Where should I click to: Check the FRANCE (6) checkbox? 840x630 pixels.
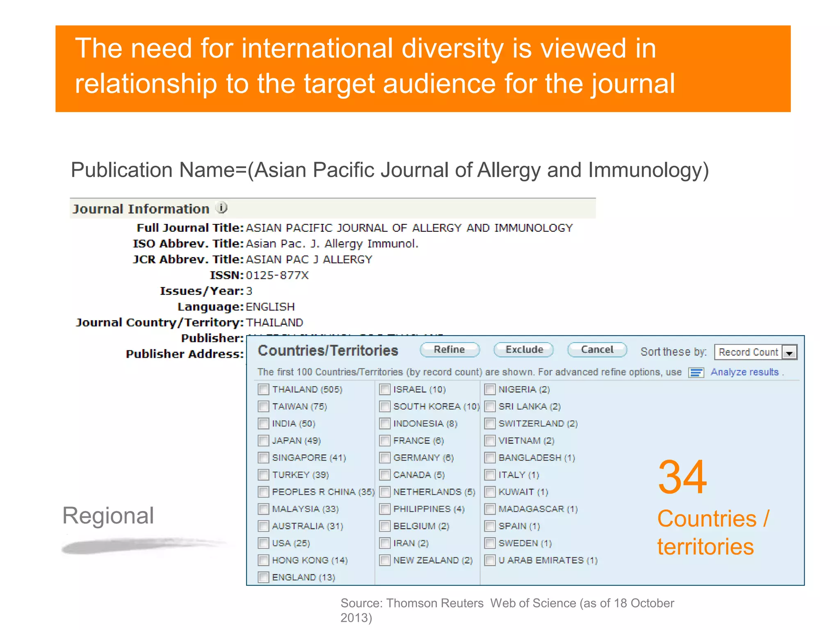click(385, 441)
